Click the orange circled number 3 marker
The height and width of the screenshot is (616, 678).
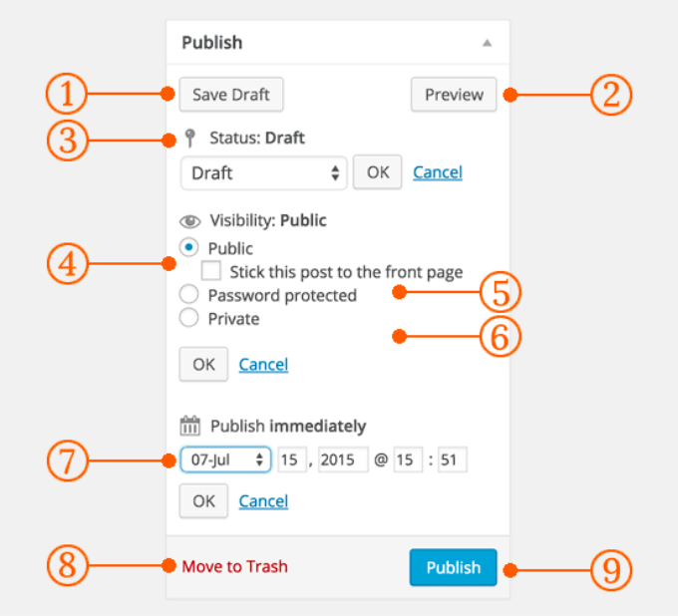[67, 139]
